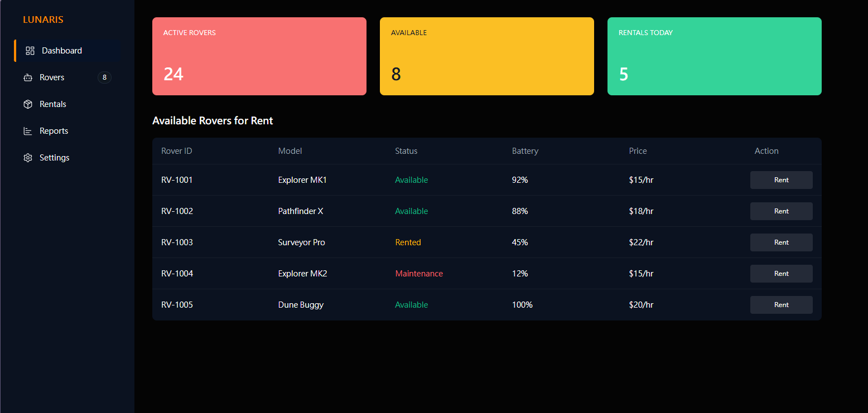Click the Rentals box icon

pos(28,104)
